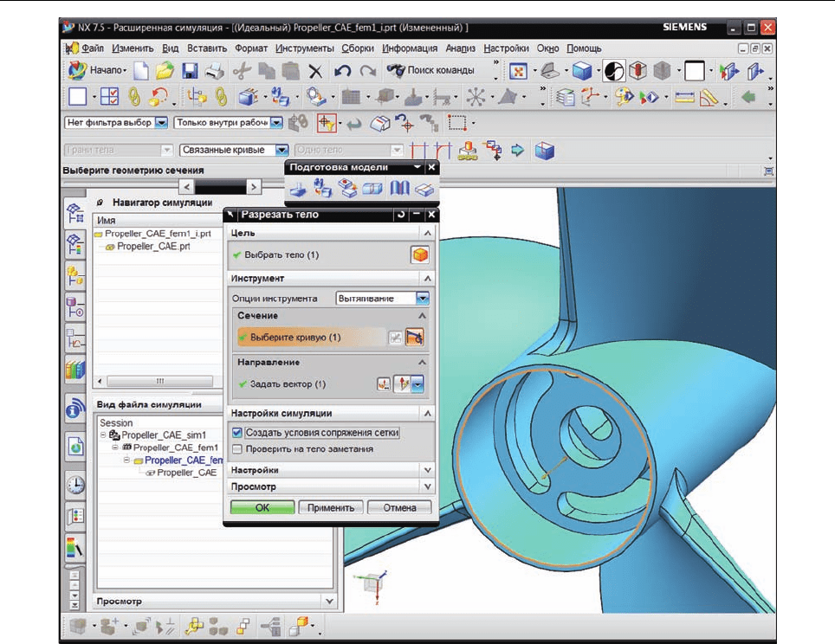Screen dimensions: 835x644
Task: Open the Файл menu
Action: coord(93,48)
